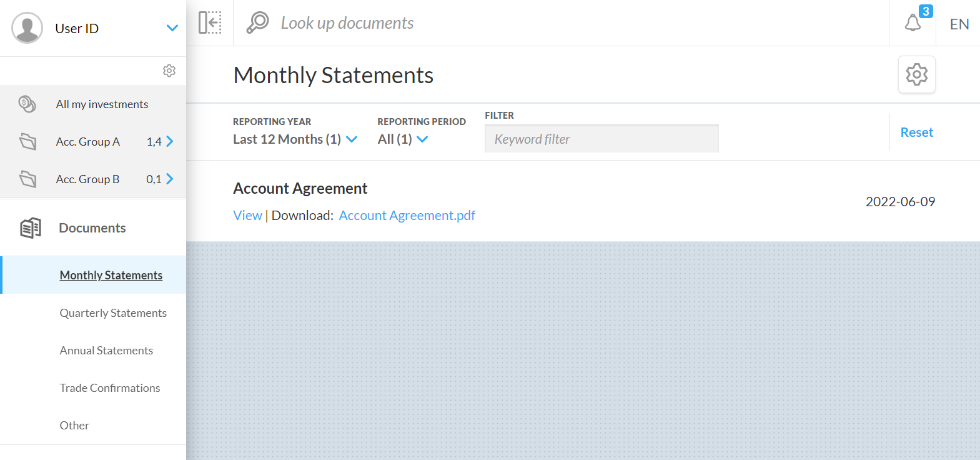Click the document search magnifier icon
The image size is (980, 460).
257,22
